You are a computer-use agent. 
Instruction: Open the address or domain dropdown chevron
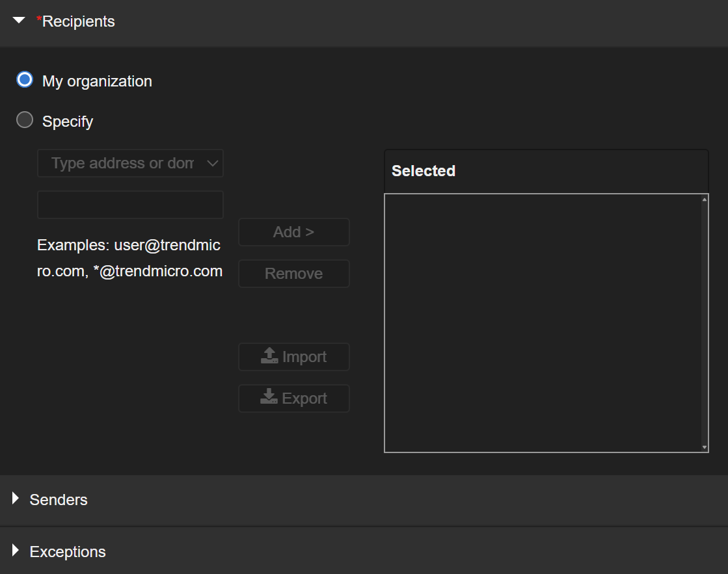point(212,163)
